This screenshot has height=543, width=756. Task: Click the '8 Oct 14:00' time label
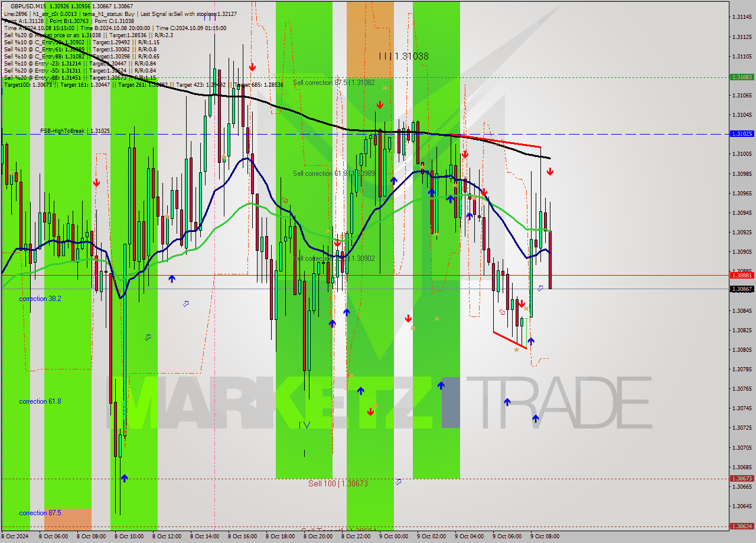pos(205,537)
